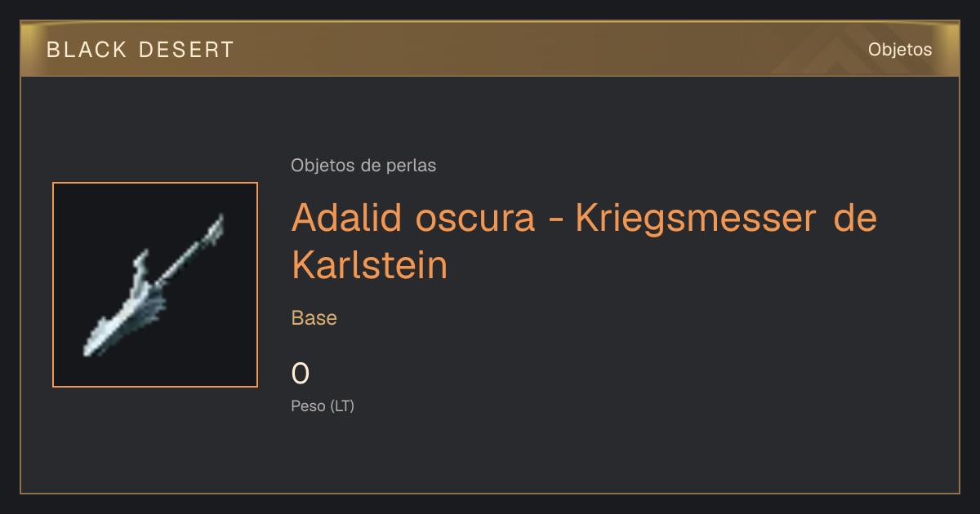Click the word DESERT in the logo
This screenshot has height=514, width=980.
tap(187, 50)
